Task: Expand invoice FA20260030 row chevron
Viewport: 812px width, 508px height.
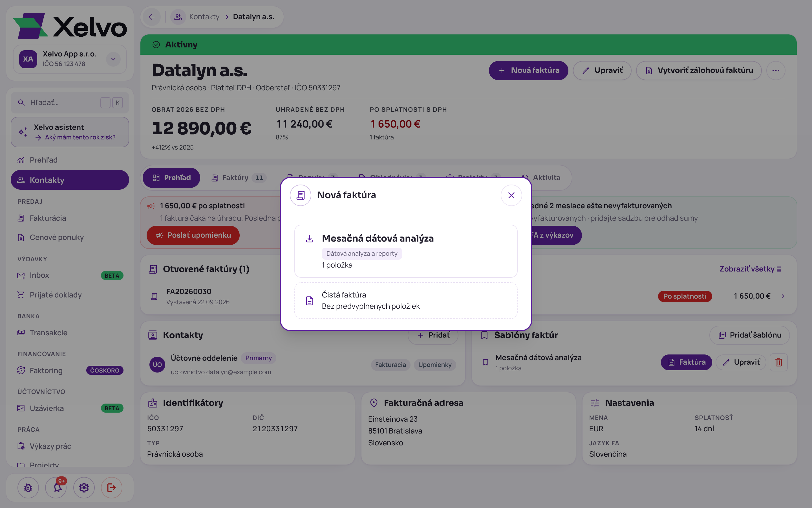Action: (x=783, y=296)
